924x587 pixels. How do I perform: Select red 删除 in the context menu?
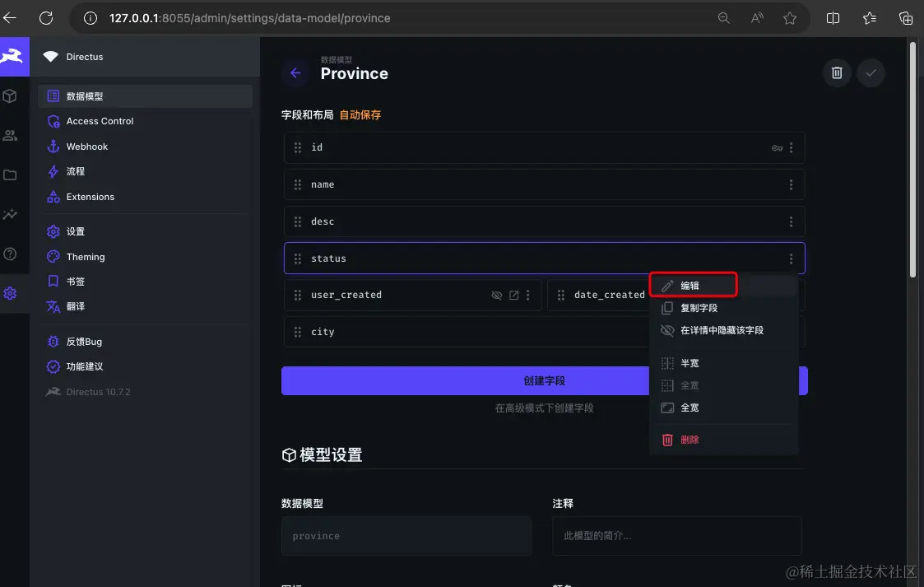pos(725,440)
